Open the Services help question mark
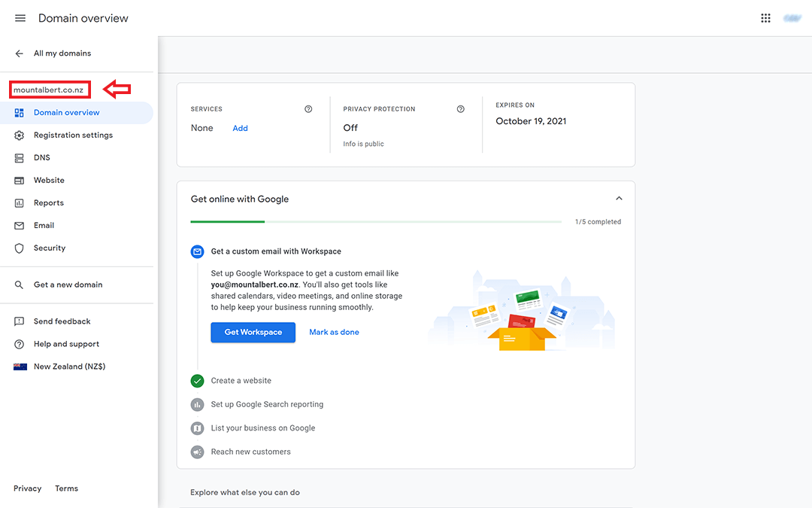 308,109
